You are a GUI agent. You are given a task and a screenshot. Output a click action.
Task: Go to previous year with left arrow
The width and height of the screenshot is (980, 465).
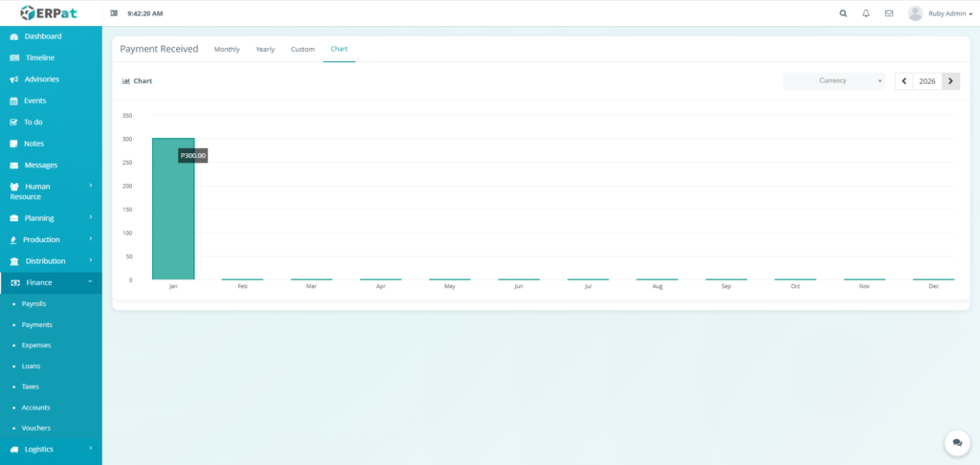tap(903, 81)
